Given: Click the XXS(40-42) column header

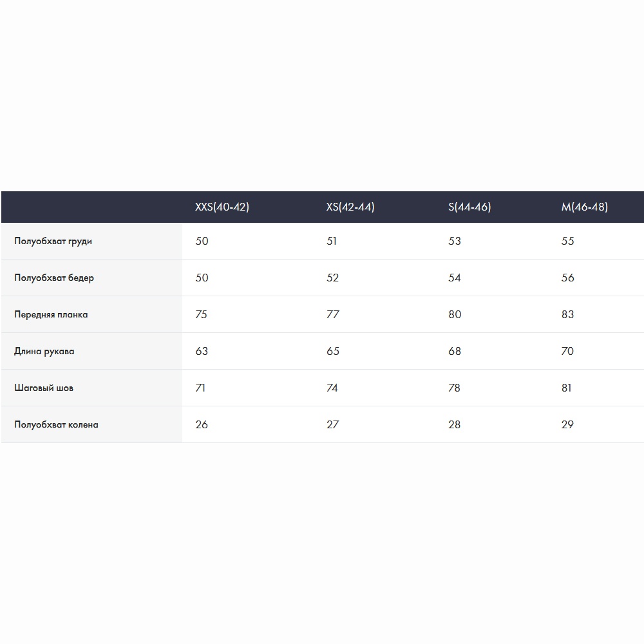Looking at the screenshot, I should [222, 207].
